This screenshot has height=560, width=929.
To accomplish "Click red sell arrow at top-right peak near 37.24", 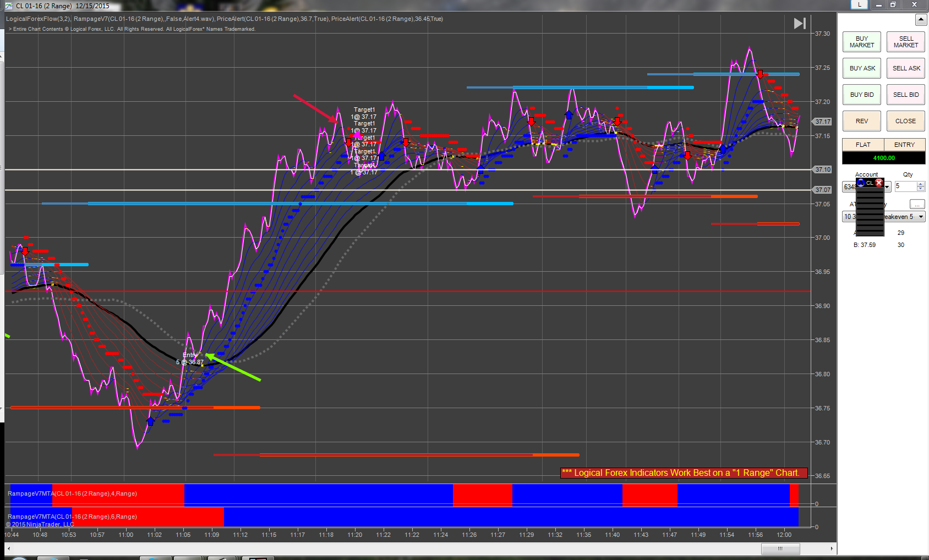I will pos(760,74).
